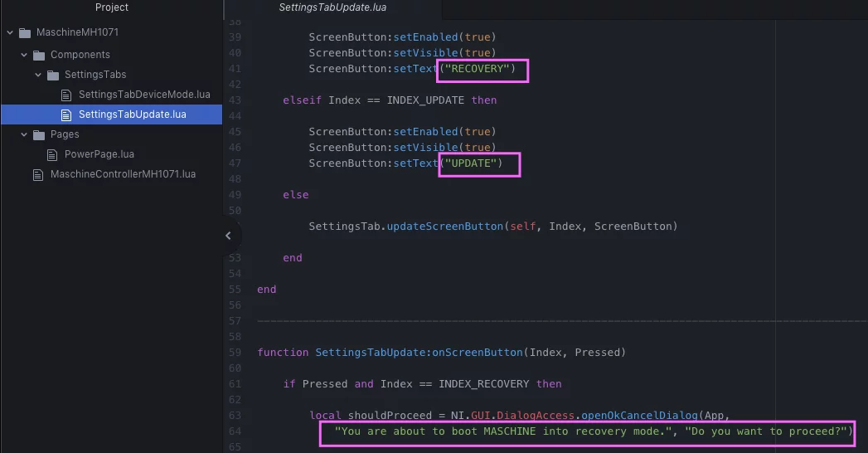Click line number 59 in the gutter
The width and height of the screenshot is (868, 453).
click(x=235, y=353)
